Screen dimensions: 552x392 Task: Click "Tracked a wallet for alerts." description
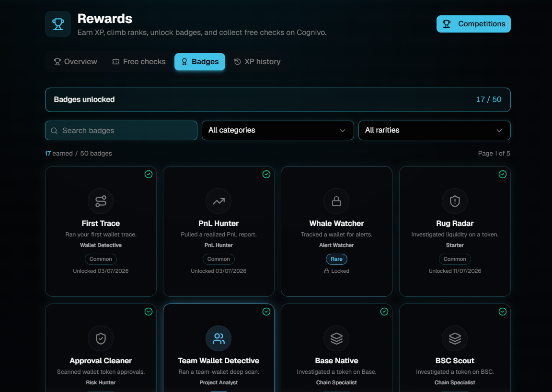coord(336,235)
